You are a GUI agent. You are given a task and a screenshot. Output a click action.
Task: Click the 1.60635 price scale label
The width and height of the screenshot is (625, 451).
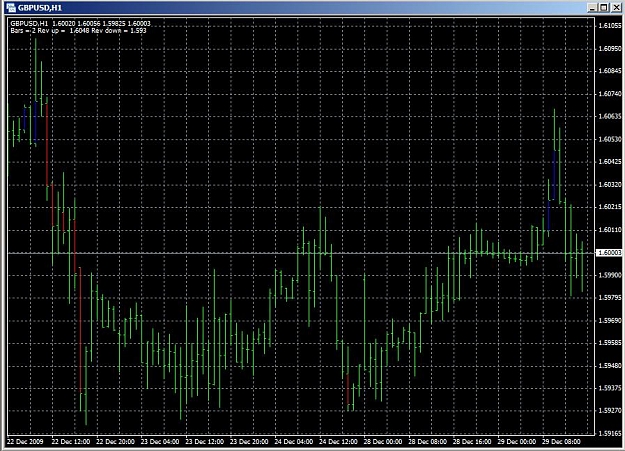coord(610,116)
